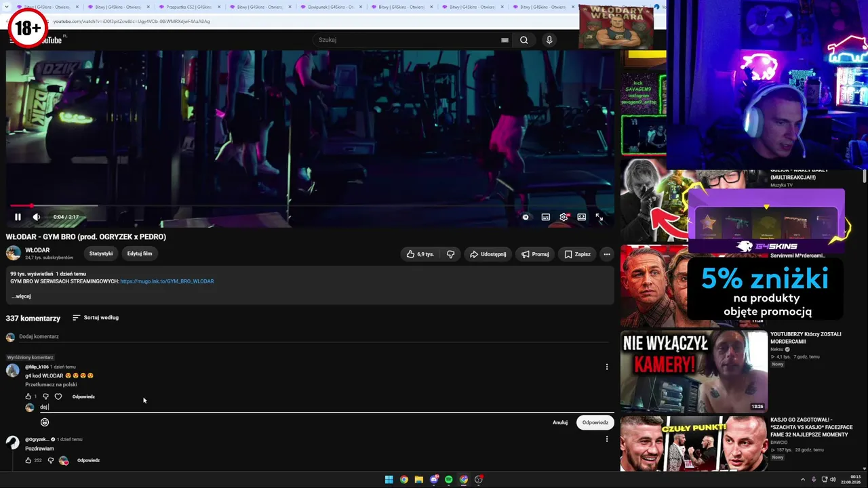Switch to the Ekwipunek G4Skins browser tab
Image resolution: width=868 pixels, height=488 pixels.
pos(330,7)
